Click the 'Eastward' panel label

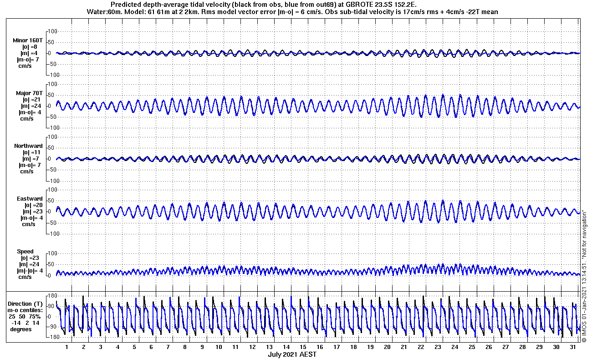30,199
